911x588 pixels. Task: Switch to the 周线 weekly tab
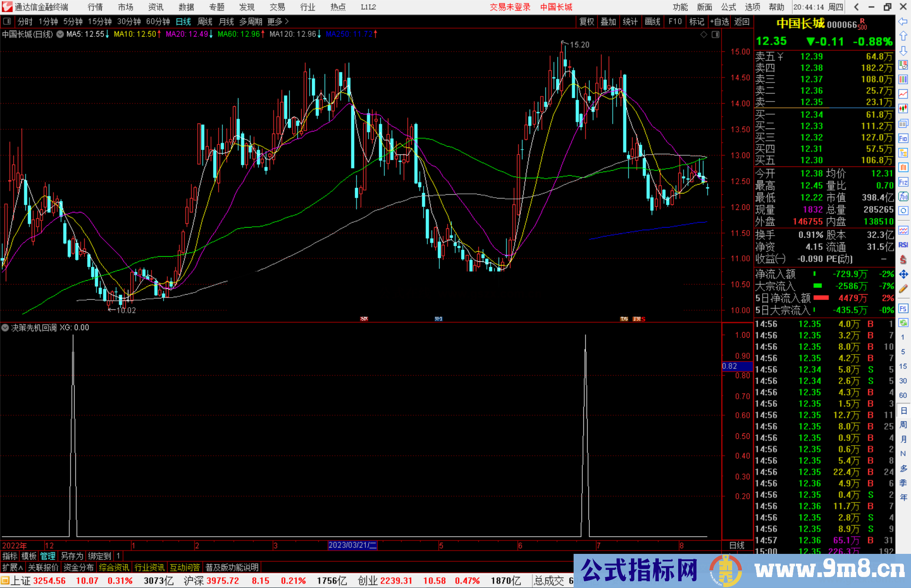tap(205, 21)
